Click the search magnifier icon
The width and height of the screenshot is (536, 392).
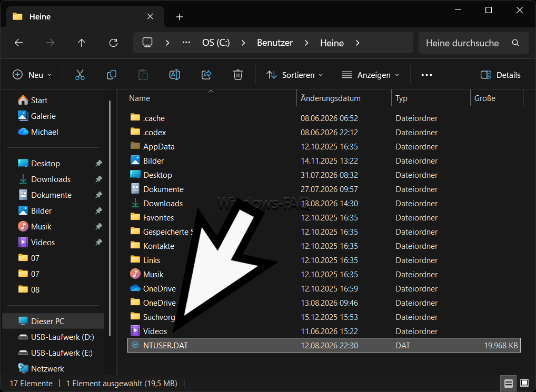[x=515, y=43]
